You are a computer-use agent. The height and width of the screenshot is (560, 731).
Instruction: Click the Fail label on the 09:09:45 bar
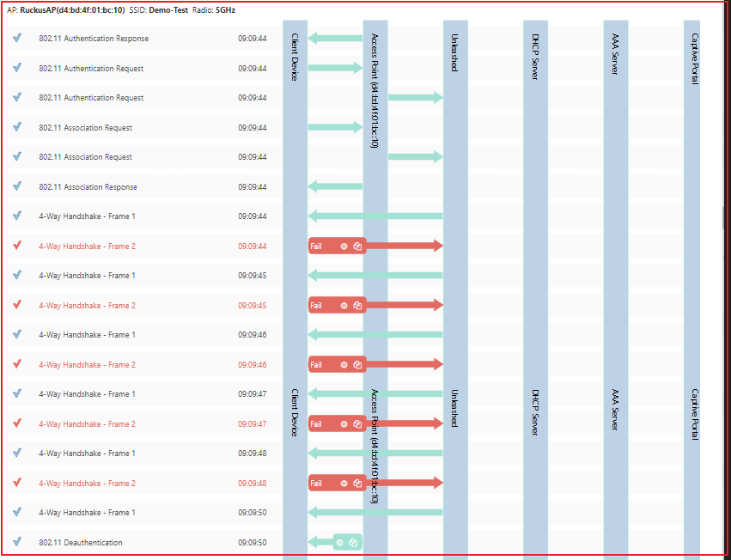316,306
